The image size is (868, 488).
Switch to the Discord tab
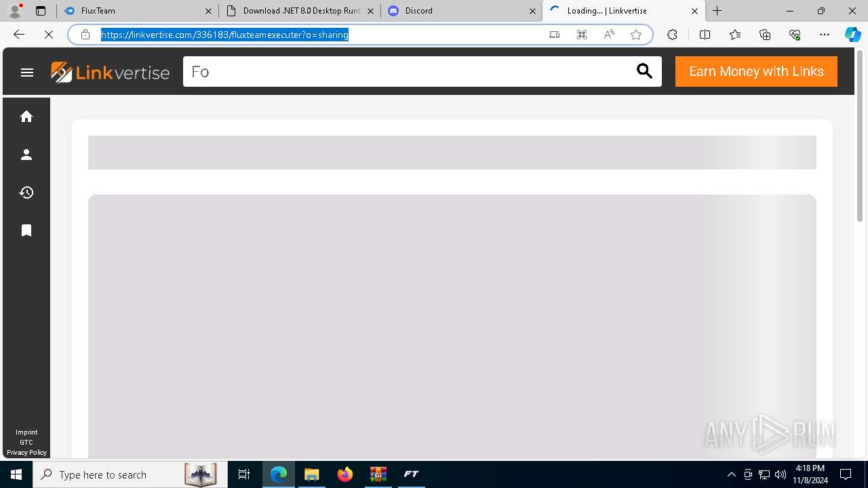click(x=462, y=11)
